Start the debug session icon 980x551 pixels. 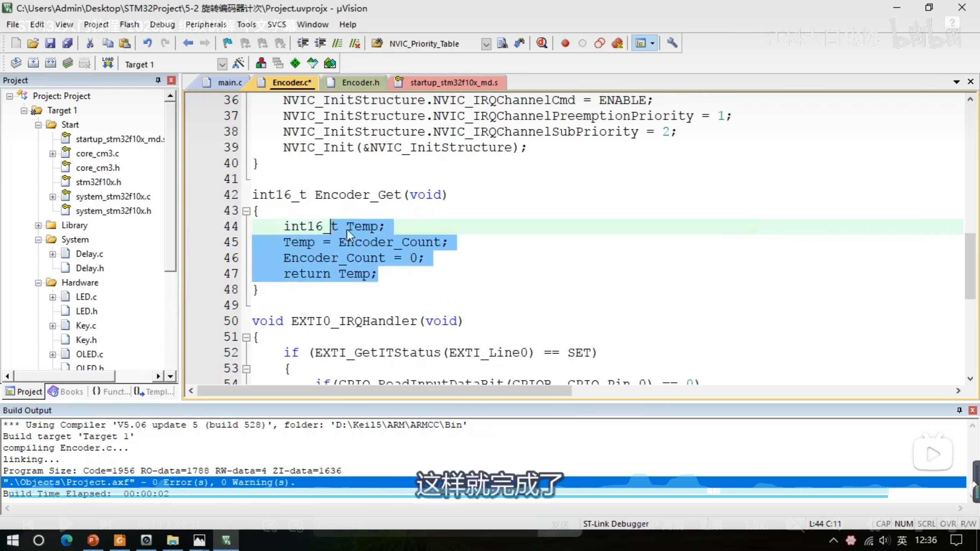click(x=542, y=43)
